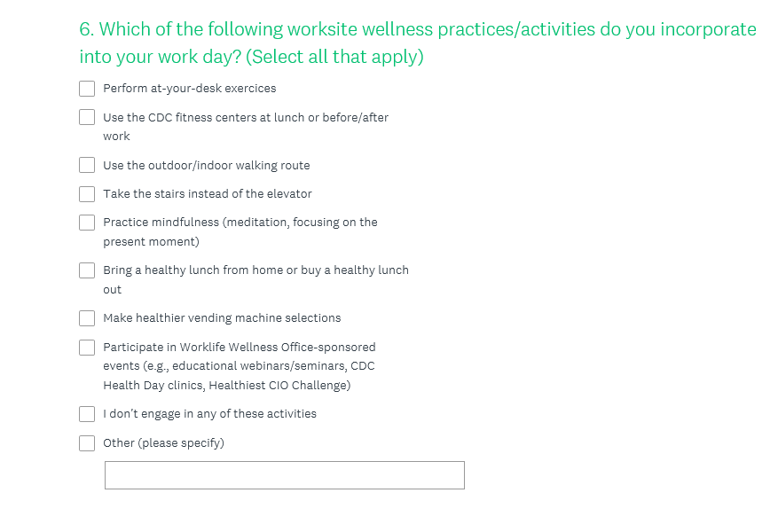Click the 'Practice mindfulness (meditation...)' label text
778x532 pixels.
point(240,223)
